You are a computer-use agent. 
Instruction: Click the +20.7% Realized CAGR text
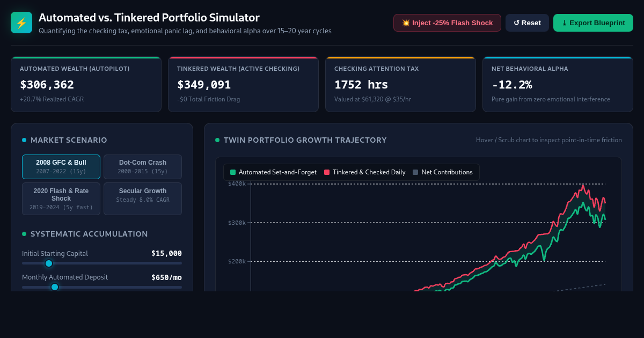52,99
